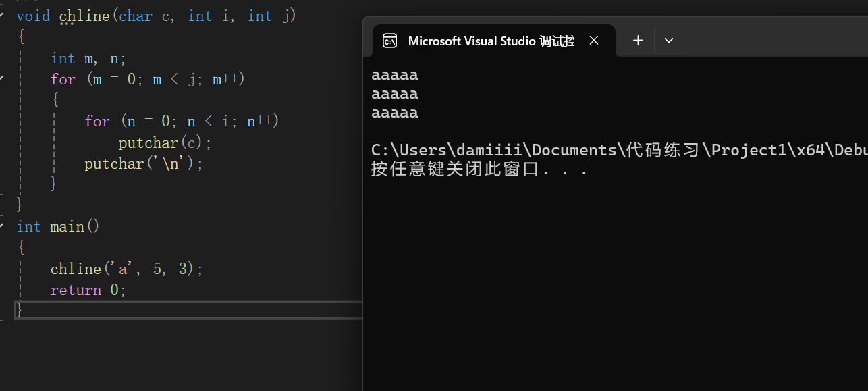The width and height of the screenshot is (868, 391).
Task: Collapse the main function block
Action: [x=2, y=226]
